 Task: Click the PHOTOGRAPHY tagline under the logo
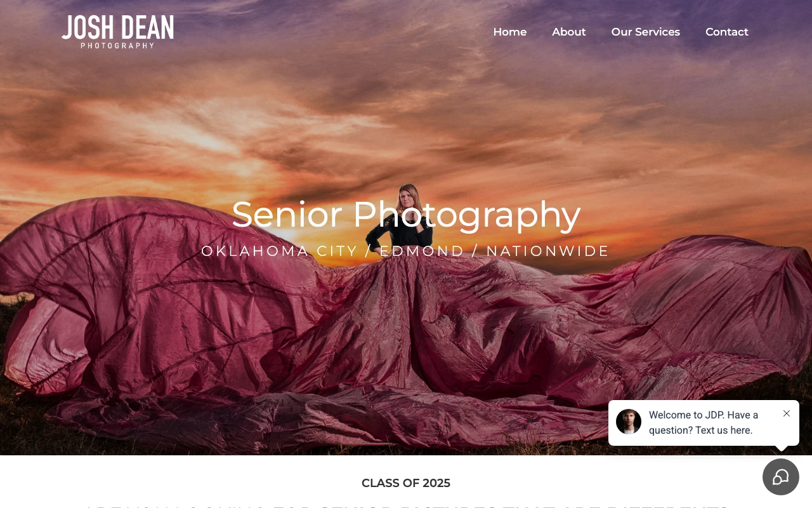pyautogui.click(x=117, y=46)
